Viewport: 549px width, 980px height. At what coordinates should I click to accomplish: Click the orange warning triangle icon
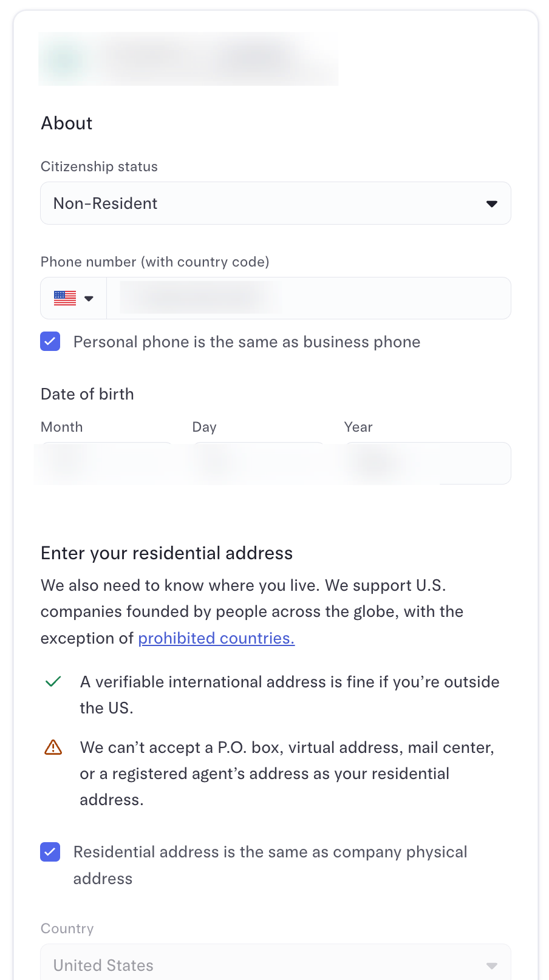(53, 747)
